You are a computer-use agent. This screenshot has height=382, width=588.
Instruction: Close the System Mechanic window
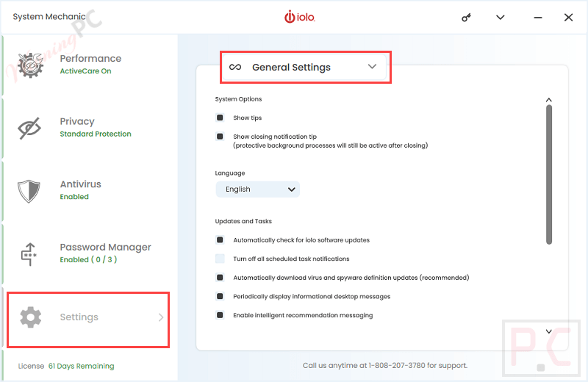(568, 17)
